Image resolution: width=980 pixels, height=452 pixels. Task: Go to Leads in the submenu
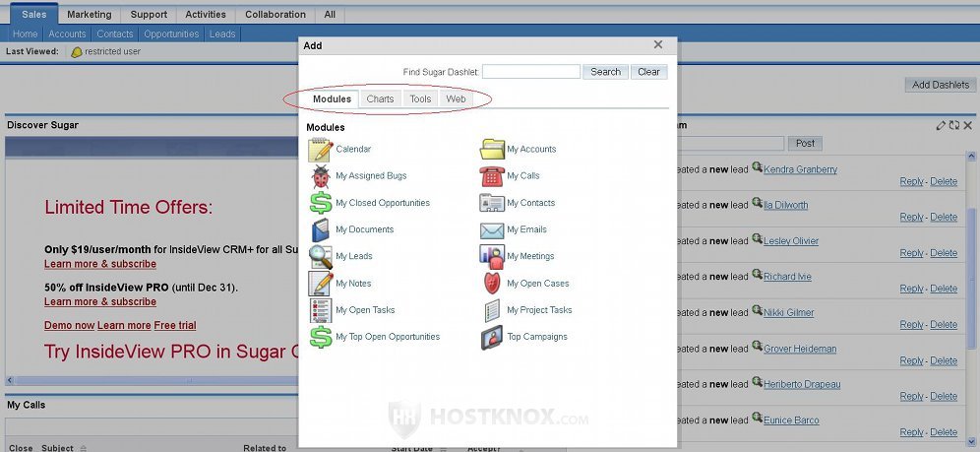click(x=221, y=34)
